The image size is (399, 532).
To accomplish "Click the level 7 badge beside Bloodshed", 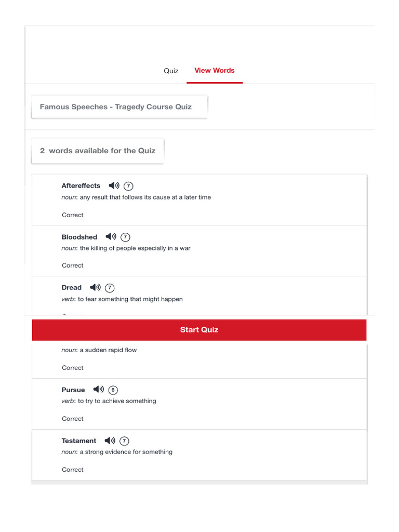I will coord(125,237).
